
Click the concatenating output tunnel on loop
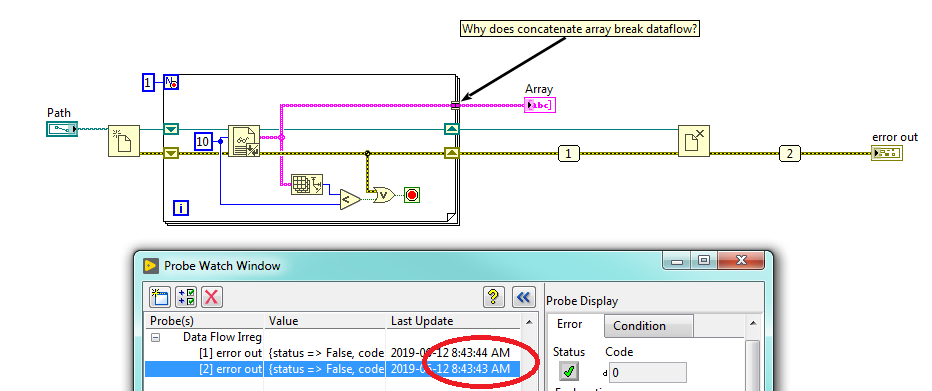[x=455, y=105]
